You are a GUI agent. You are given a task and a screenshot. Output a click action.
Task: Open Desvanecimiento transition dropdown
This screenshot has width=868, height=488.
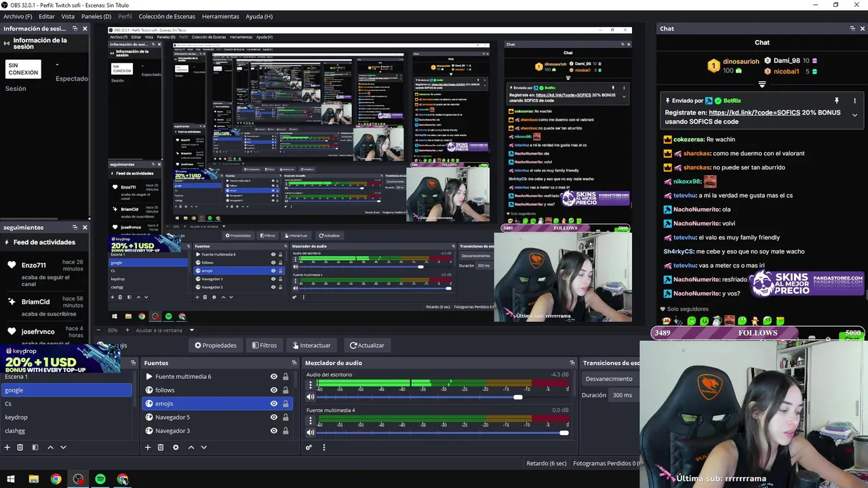(x=610, y=379)
